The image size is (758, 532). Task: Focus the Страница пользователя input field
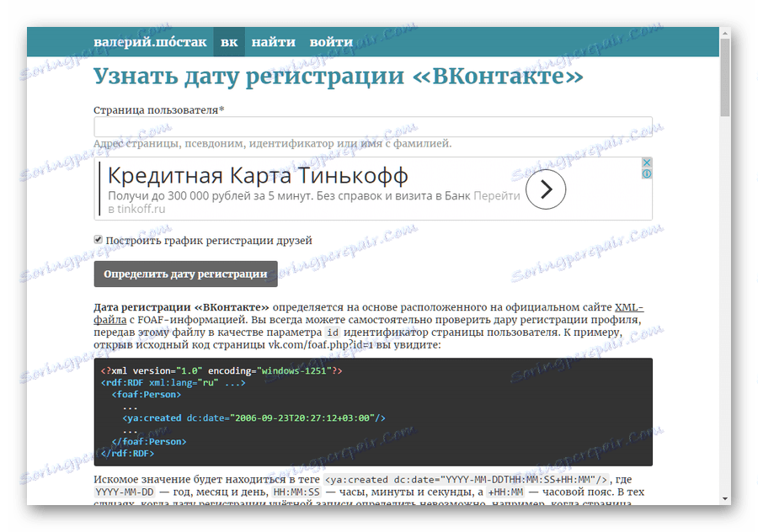pos(373,127)
